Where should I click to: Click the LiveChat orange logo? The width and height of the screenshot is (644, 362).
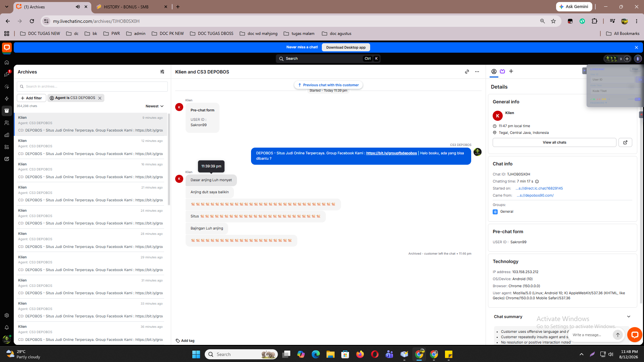click(7, 48)
